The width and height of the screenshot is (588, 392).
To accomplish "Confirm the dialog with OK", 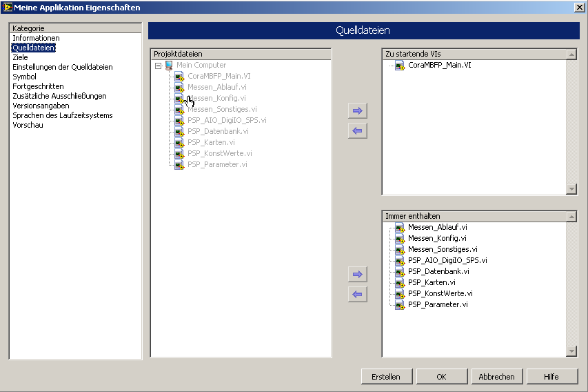I will [442, 377].
